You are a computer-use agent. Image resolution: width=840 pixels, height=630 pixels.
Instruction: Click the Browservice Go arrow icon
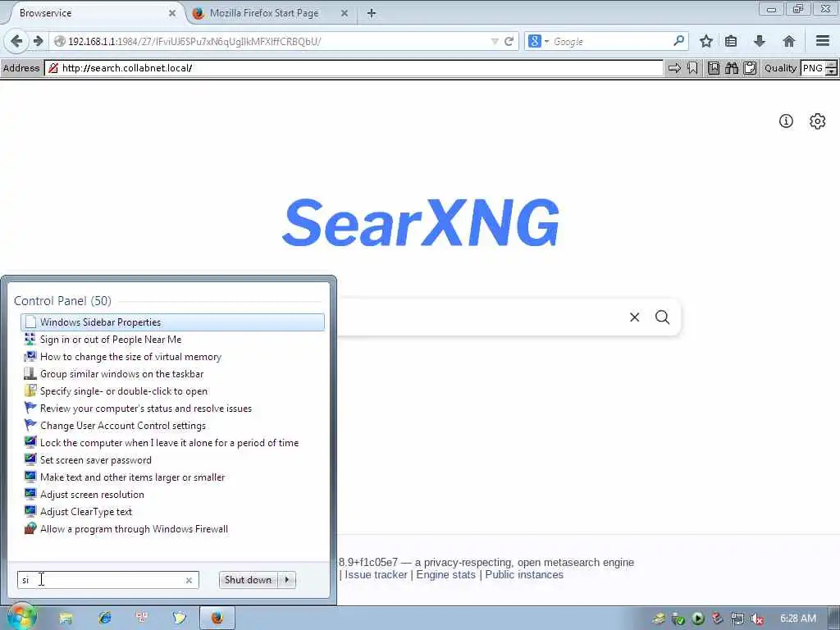[x=674, y=68]
